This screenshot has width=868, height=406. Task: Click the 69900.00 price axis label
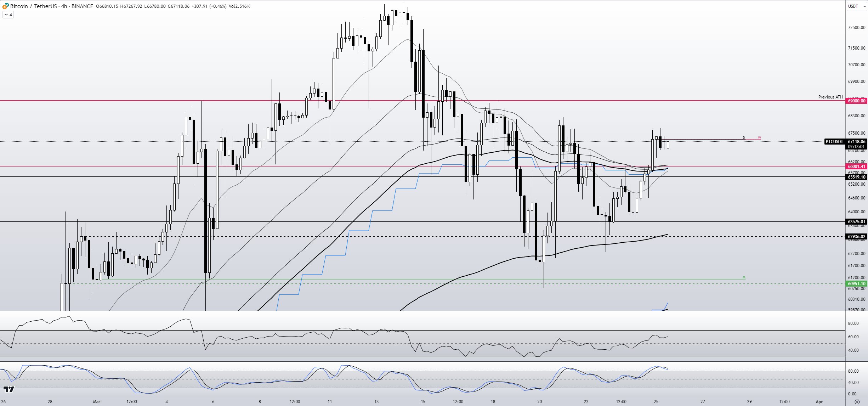click(x=856, y=81)
